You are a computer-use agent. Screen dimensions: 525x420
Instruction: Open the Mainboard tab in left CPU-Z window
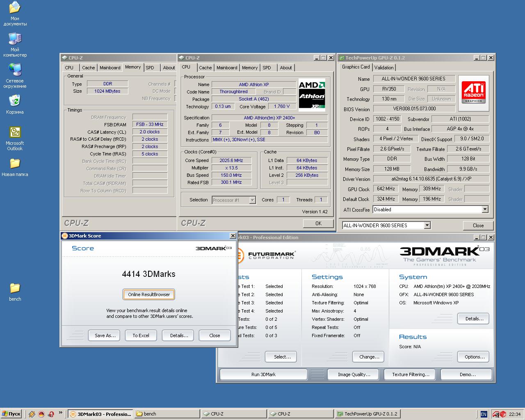[110, 68]
